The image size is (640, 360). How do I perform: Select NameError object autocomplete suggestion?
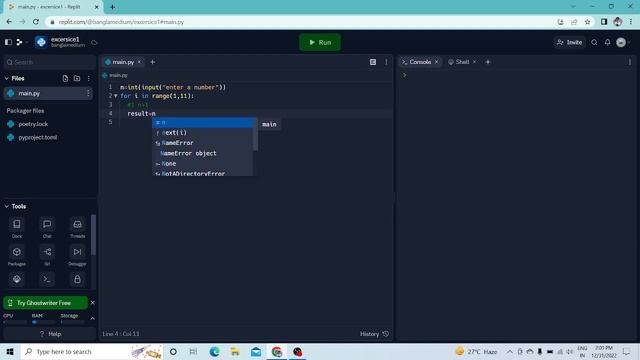point(203,153)
